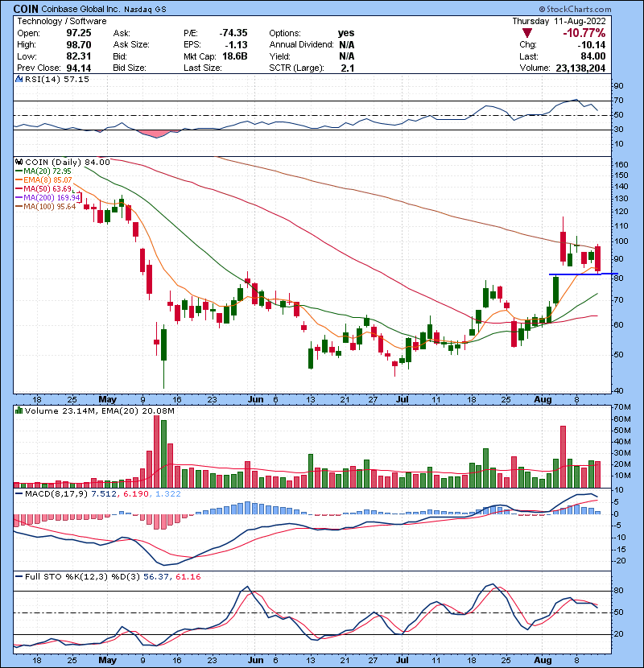Click the SCTR (Large) value 2.1
Screen dimensions: 644x668
click(x=348, y=68)
